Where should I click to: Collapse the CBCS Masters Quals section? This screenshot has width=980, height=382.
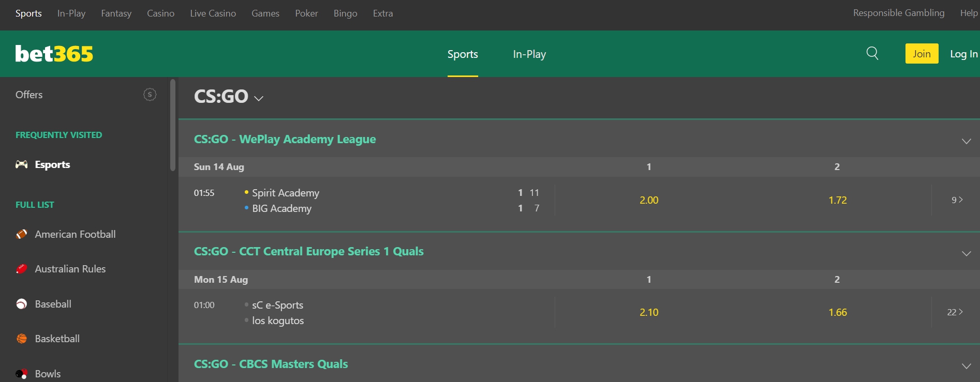[x=966, y=366]
